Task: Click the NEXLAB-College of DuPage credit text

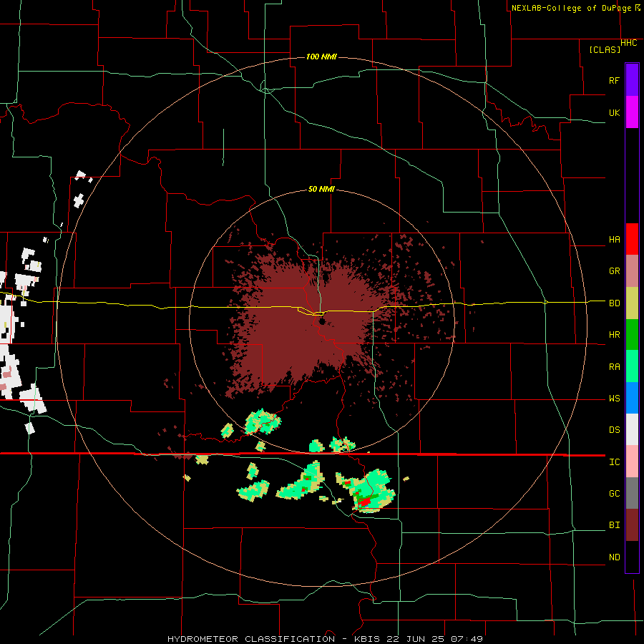Action: pyautogui.click(x=571, y=8)
